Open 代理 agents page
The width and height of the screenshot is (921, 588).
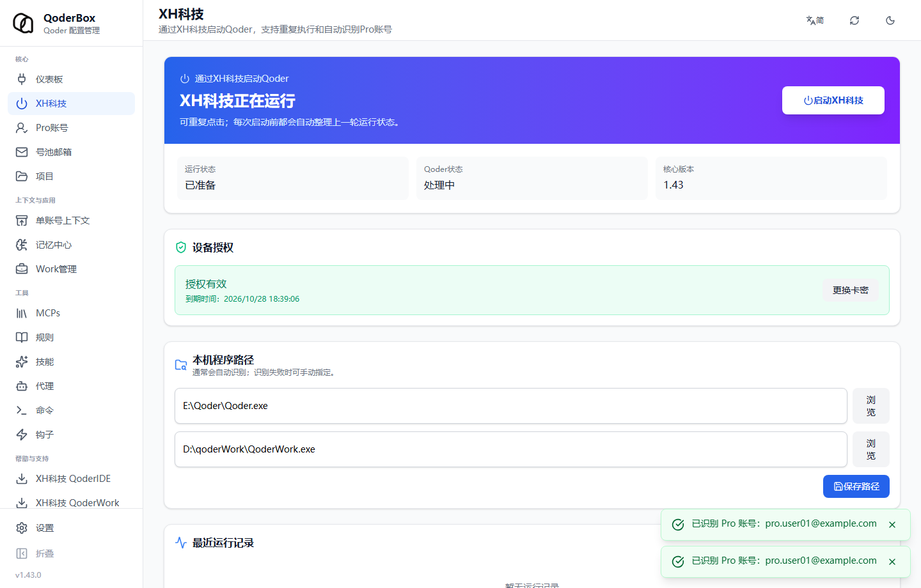click(x=71, y=386)
